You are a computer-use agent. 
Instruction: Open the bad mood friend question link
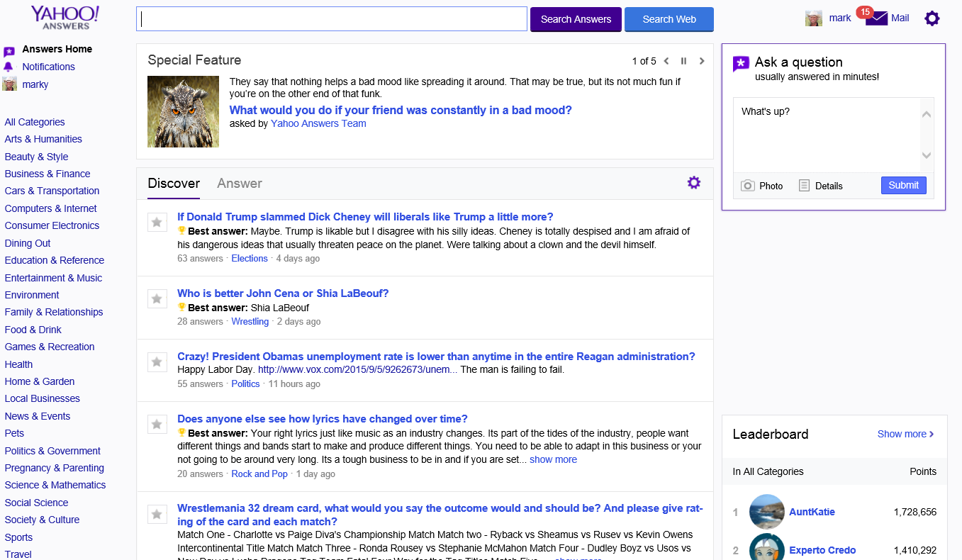point(401,110)
